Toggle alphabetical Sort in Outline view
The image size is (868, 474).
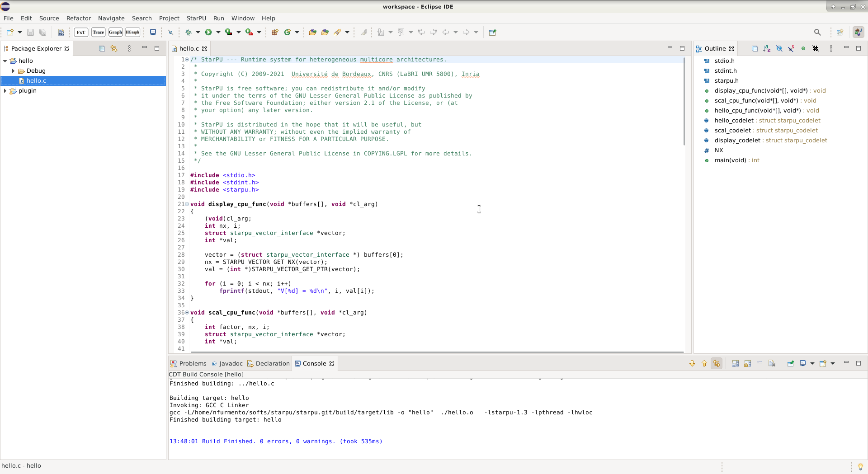pyautogui.click(x=767, y=48)
